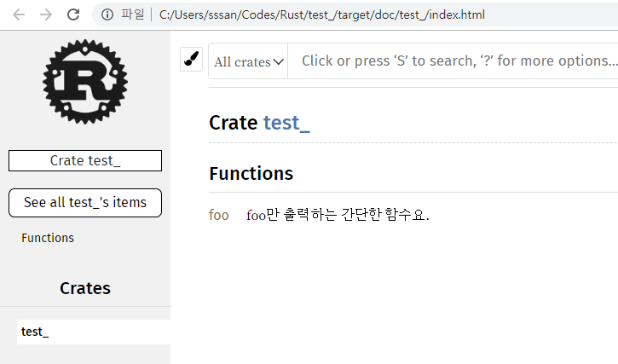Click the browser forward arrow

click(x=46, y=14)
